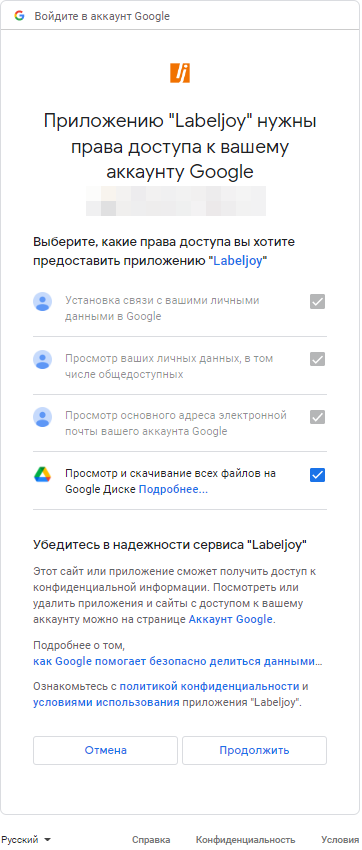
Task: Open the Русский language dropdown
Action: [x=25, y=840]
